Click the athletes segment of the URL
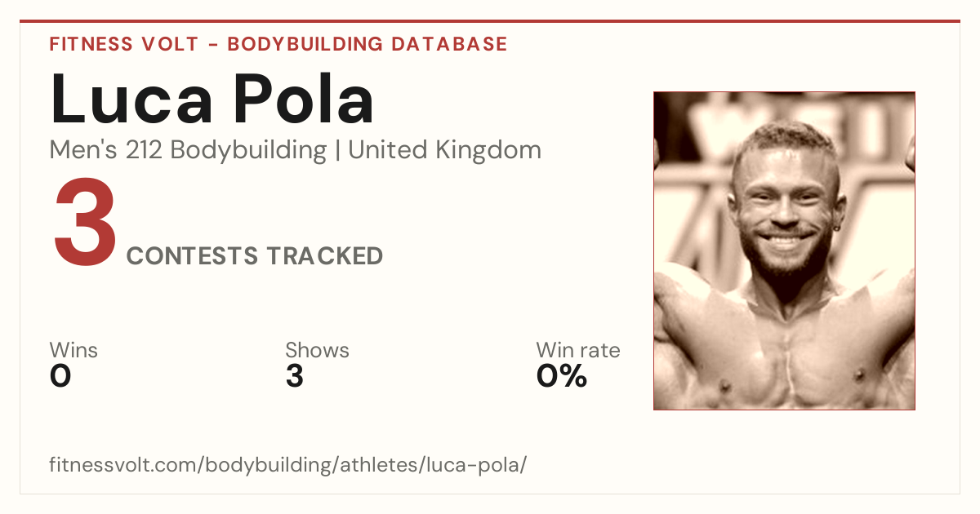Screen dimensions: 980x514 point(377,466)
